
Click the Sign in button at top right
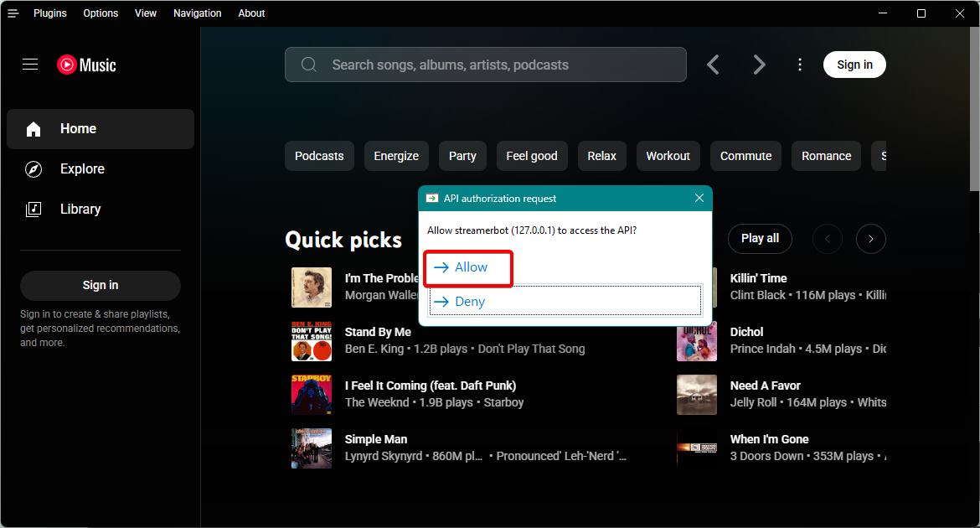(854, 65)
